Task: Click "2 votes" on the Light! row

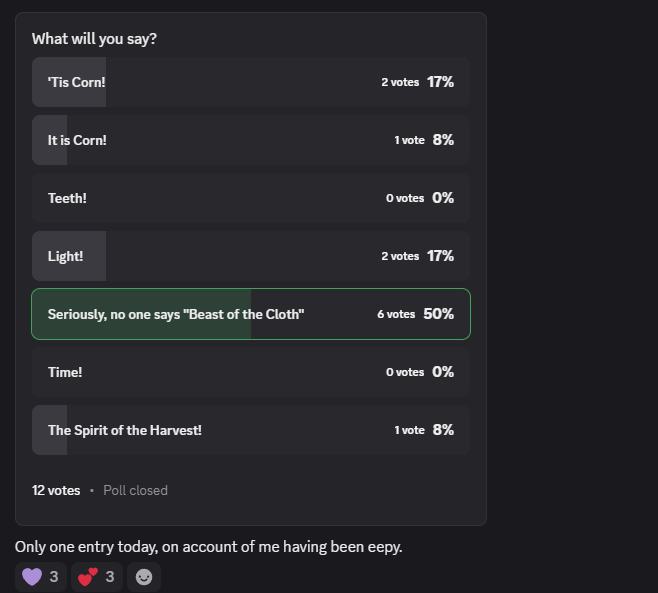Action: [x=400, y=256]
